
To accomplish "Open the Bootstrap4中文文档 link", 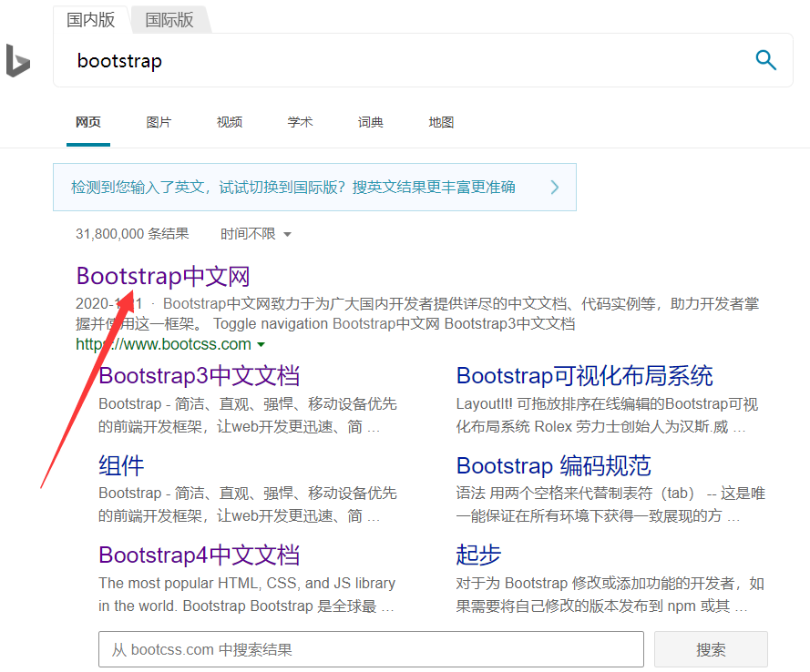I will (199, 555).
